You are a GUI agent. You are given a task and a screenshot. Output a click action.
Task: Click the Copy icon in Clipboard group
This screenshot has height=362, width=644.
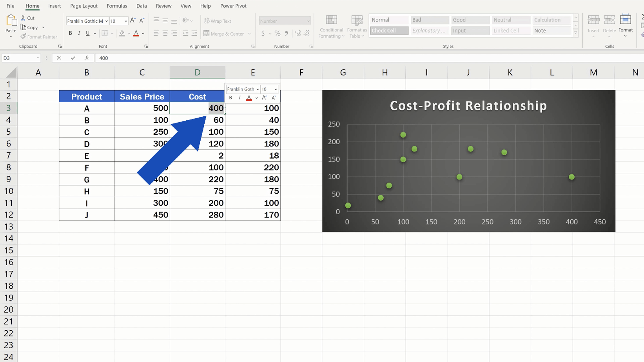23,27
